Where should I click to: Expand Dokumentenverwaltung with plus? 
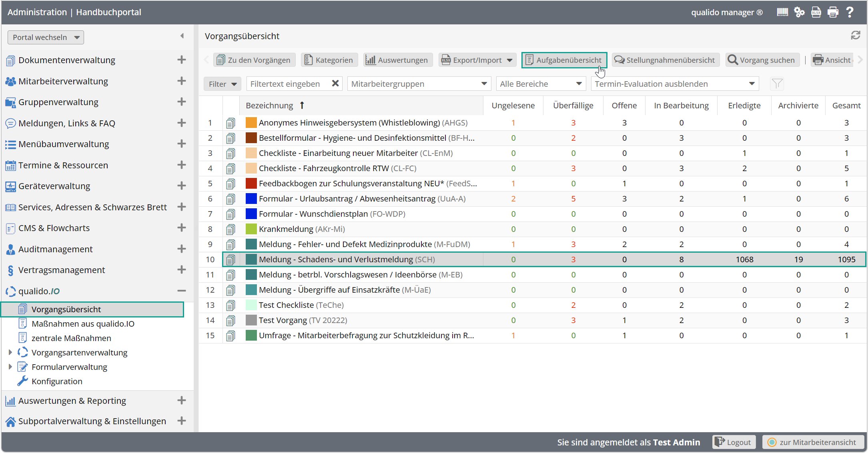pos(182,60)
